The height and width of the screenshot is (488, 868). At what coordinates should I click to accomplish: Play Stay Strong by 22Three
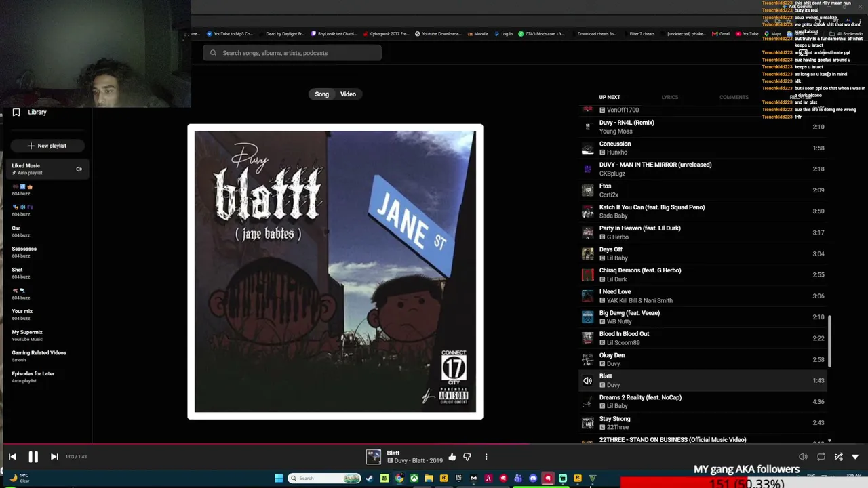703,423
